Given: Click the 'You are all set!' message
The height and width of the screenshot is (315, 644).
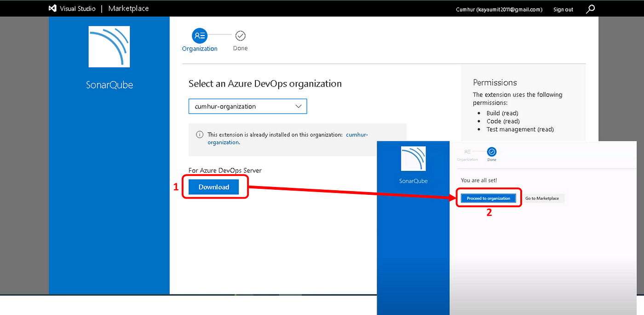Looking at the screenshot, I should tap(479, 180).
